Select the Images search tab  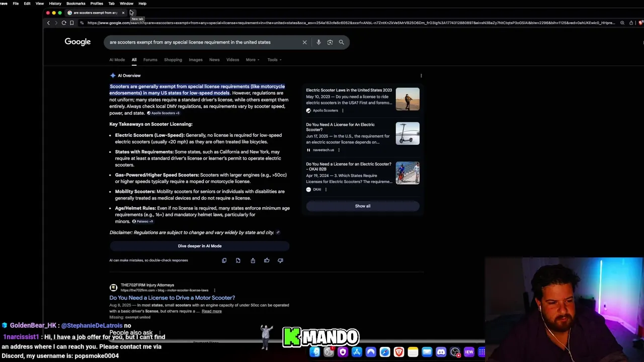pos(196,60)
